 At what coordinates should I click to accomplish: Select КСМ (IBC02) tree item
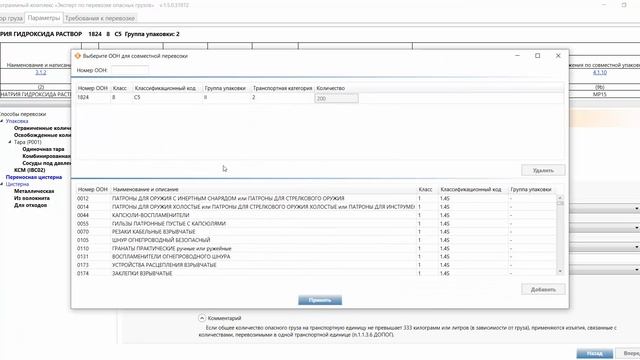(x=29, y=170)
